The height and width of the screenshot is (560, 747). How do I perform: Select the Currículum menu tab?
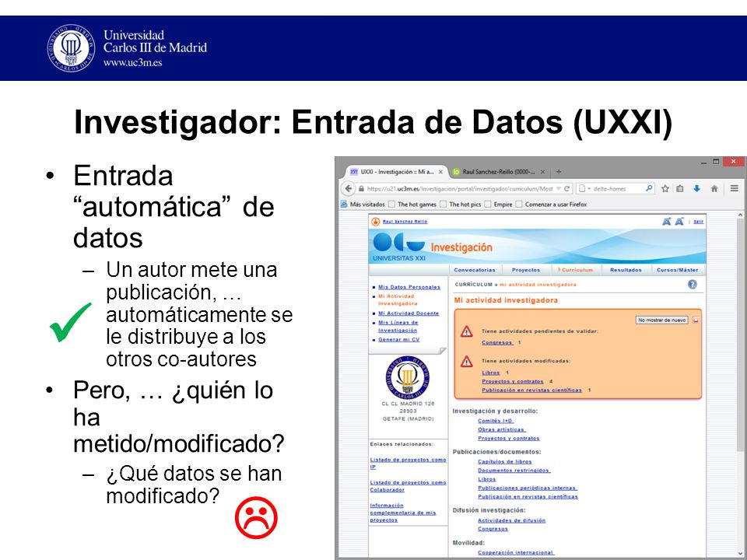click(577, 270)
